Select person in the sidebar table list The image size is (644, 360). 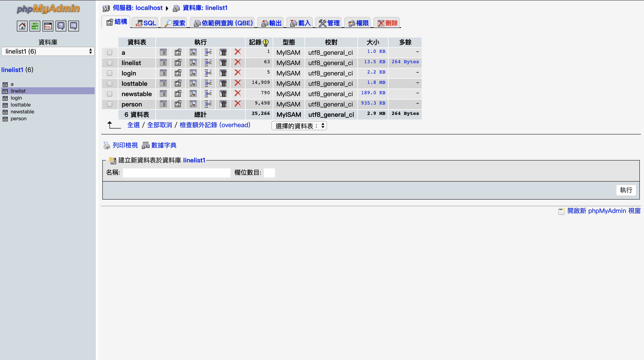coord(19,119)
